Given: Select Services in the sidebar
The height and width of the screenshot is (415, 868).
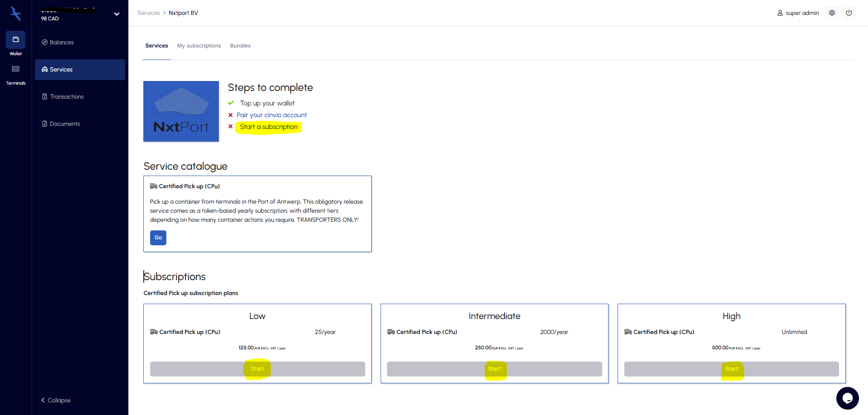Looking at the screenshot, I should click(x=80, y=70).
